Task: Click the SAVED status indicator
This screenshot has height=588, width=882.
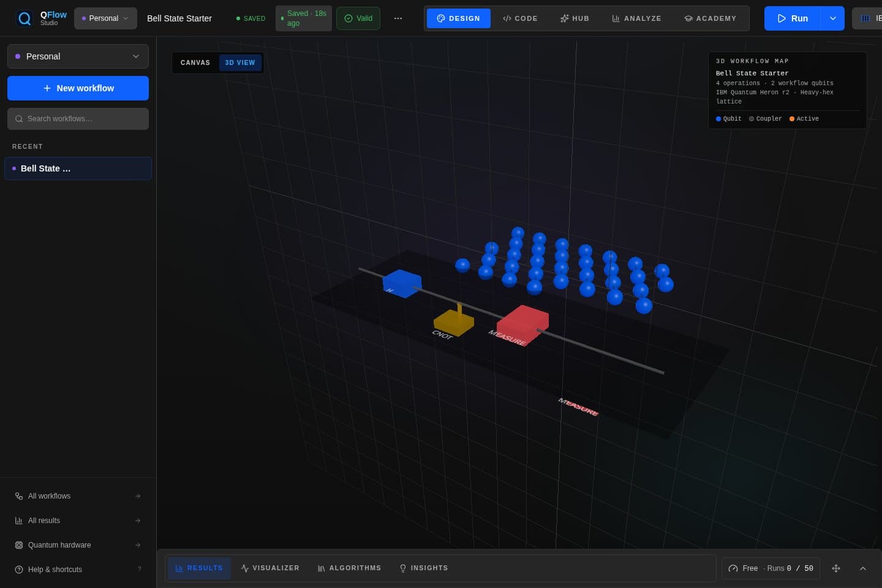Action: pyautogui.click(x=251, y=18)
